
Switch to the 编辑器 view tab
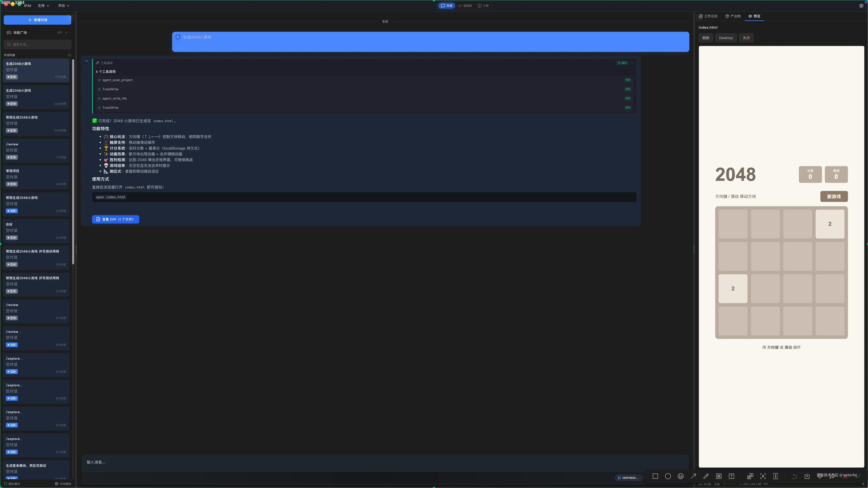point(465,6)
